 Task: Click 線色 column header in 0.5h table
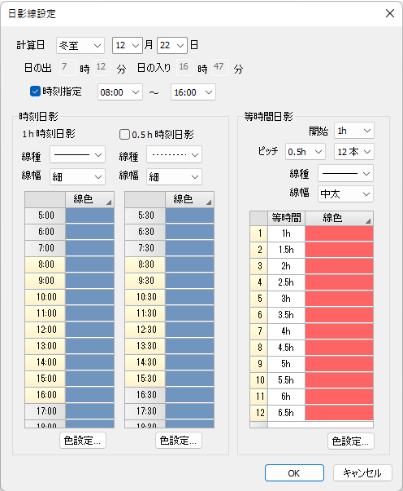pos(190,199)
